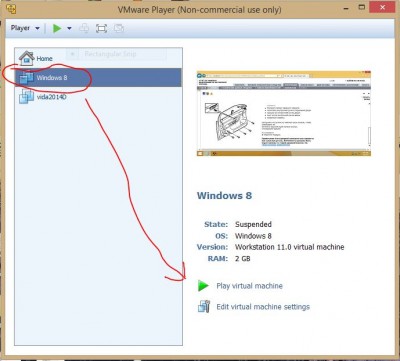Click the 2 GB RAM value
Screen dimensions: 400x361
tap(243, 258)
